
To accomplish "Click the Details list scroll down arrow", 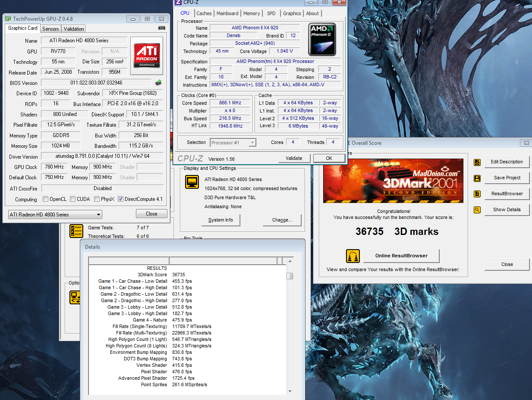I will [x=290, y=391].
